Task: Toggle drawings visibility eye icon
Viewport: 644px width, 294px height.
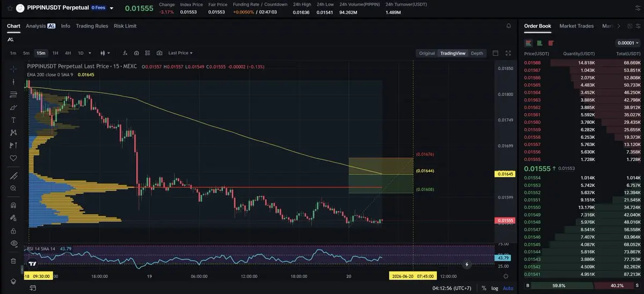Action: tap(13, 243)
